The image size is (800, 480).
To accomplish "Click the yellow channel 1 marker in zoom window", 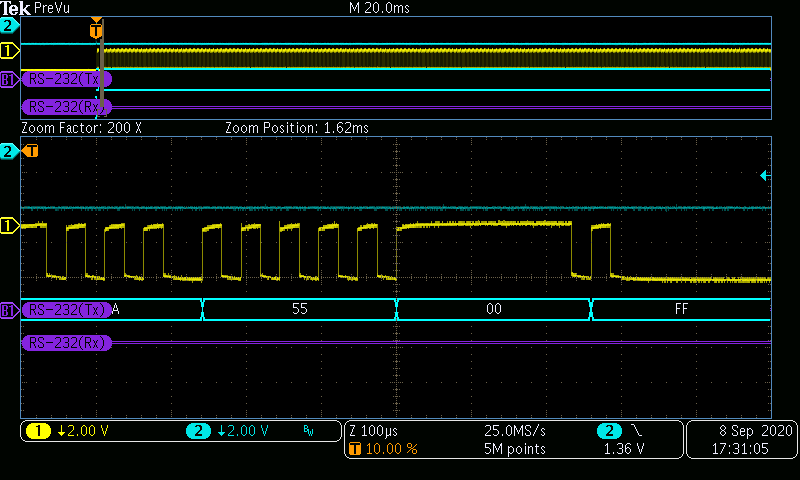I will coord(10,225).
